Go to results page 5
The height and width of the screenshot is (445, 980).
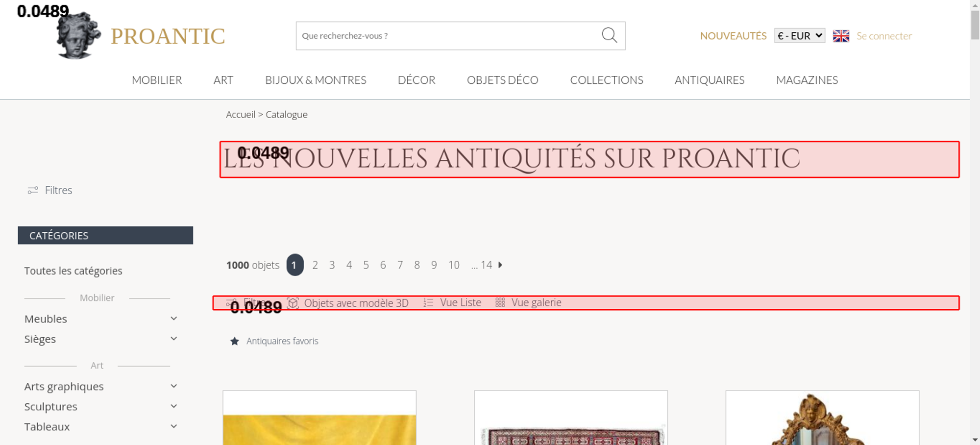click(x=366, y=265)
